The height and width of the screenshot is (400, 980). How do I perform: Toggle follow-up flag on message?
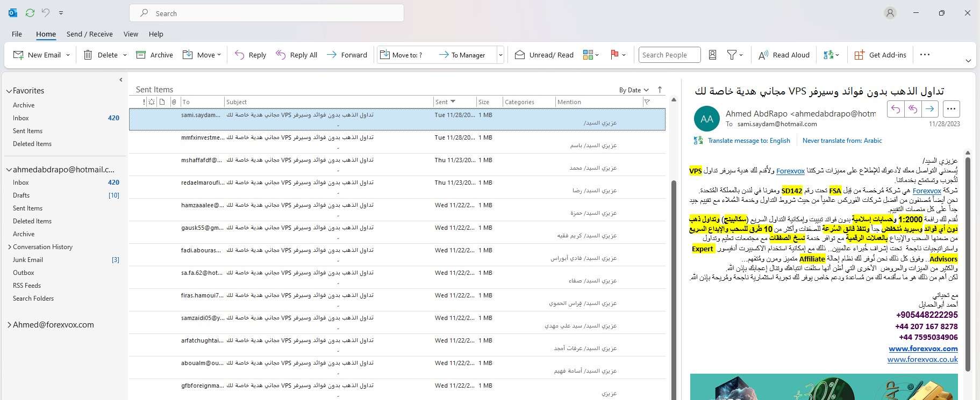(614, 55)
